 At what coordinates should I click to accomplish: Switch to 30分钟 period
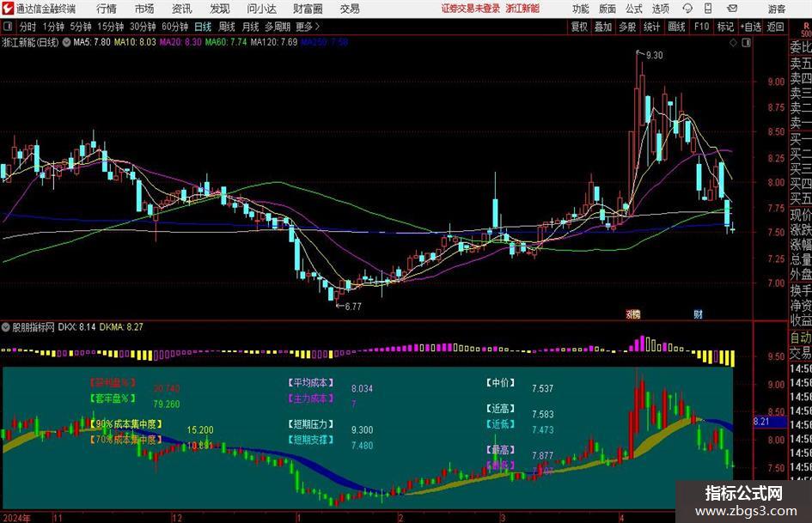coord(143,27)
